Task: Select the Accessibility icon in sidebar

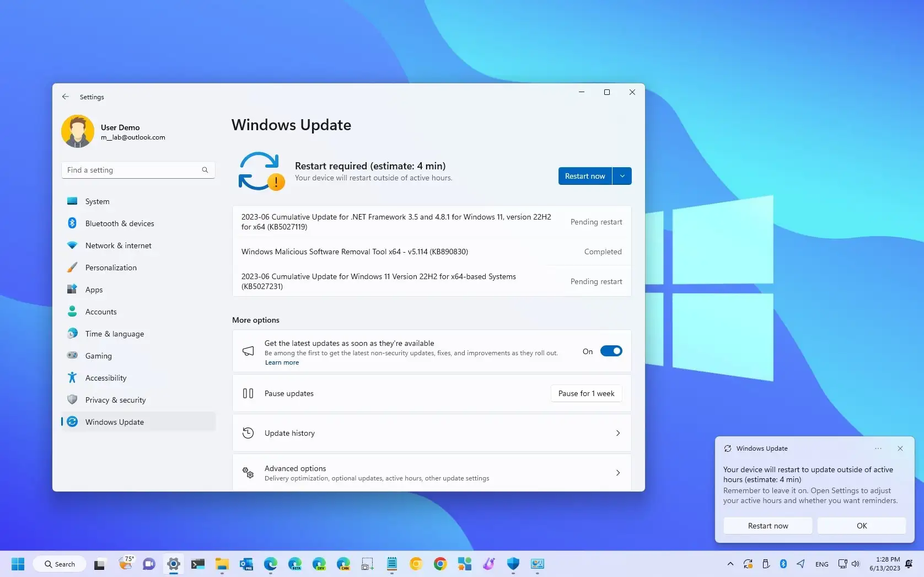Action: [73, 377]
